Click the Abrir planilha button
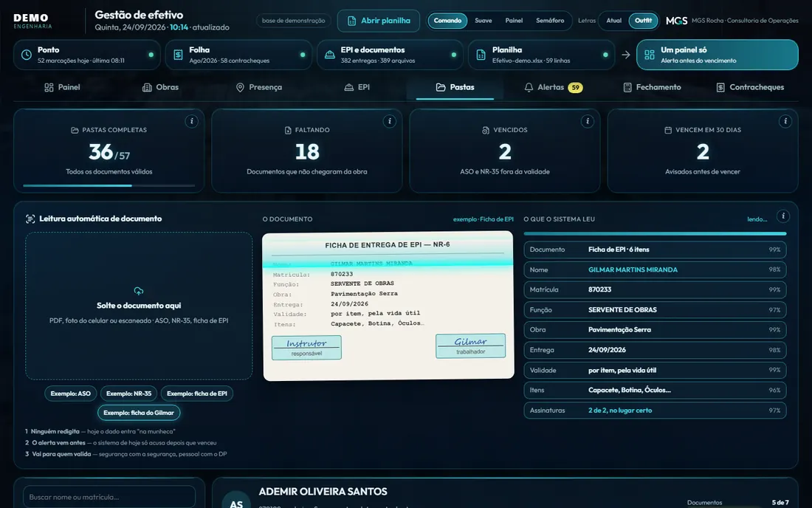This screenshot has height=508, width=812. pyautogui.click(x=379, y=21)
